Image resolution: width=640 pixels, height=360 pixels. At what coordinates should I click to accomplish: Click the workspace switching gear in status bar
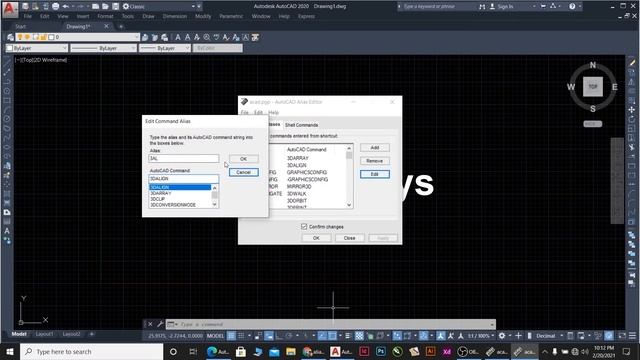502,336
